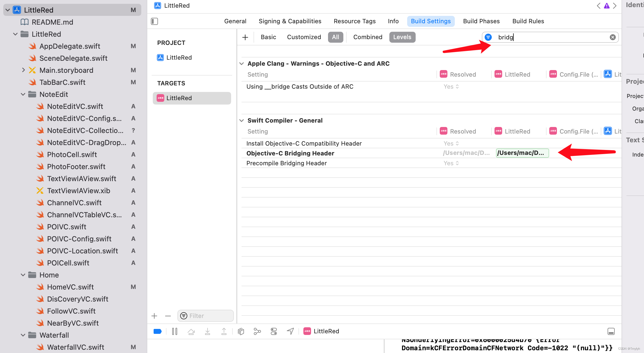Pause program execution in debug bar
The height and width of the screenshot is (353, 644).
tap(175, 331)
